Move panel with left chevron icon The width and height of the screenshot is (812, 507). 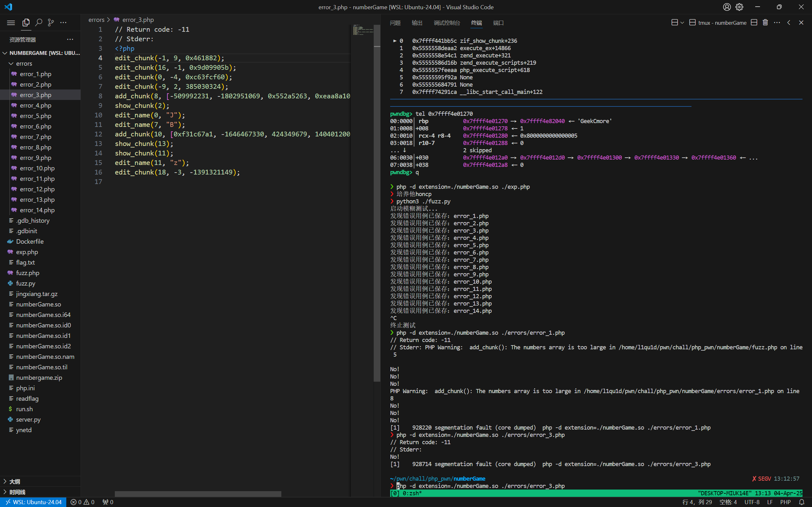click(789, 23)
